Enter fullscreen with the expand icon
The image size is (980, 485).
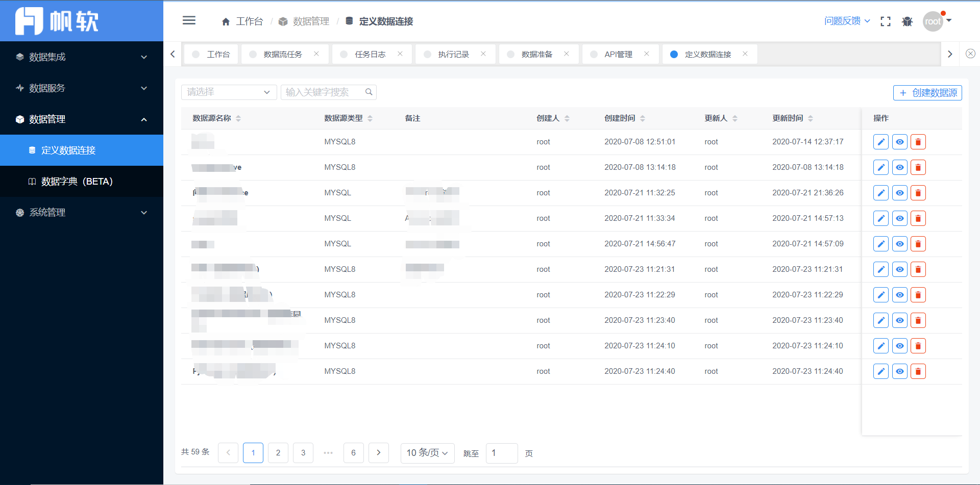886,21
